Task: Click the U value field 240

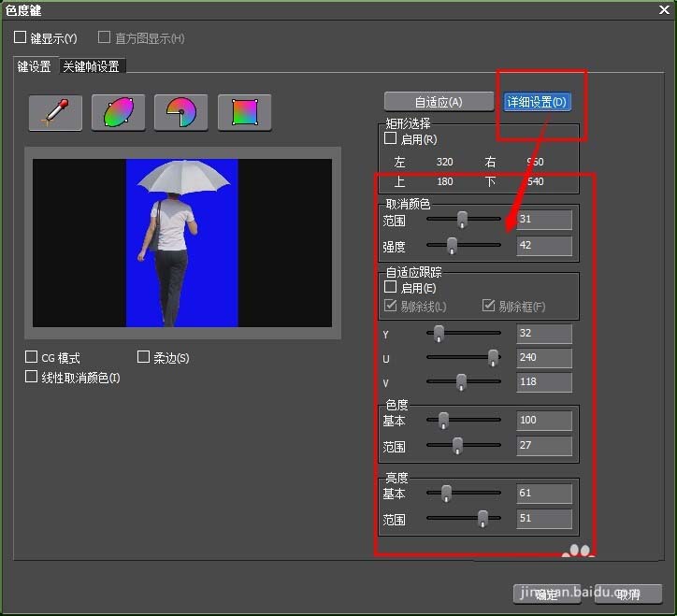Action: coord(544,358)
